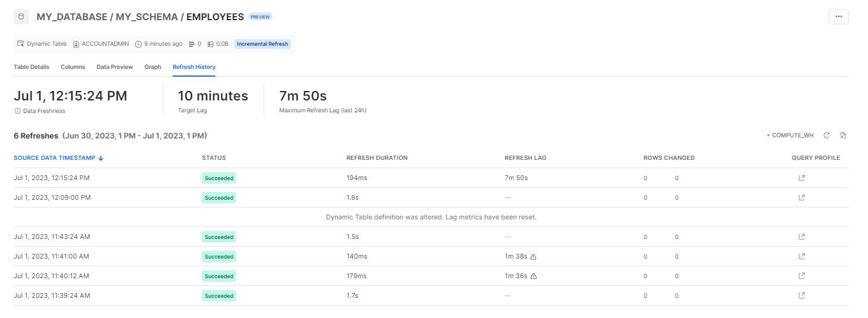
Task: Open query profile for 12:15:24 PM refresh
Action: (x=801, y=178)
